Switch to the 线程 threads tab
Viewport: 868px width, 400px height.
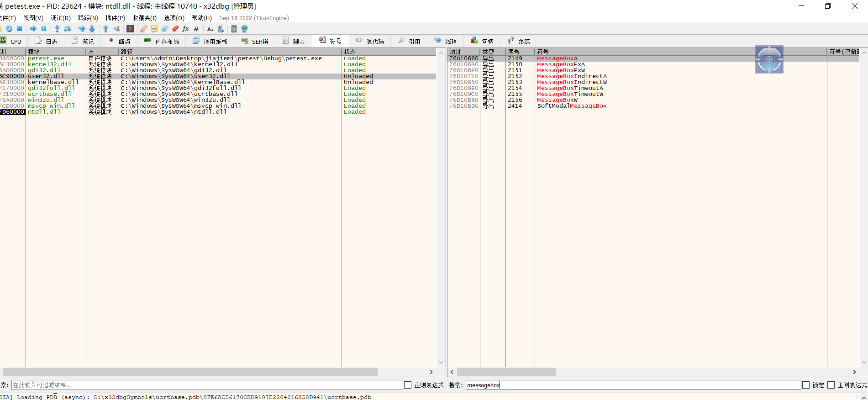point(446,41)
